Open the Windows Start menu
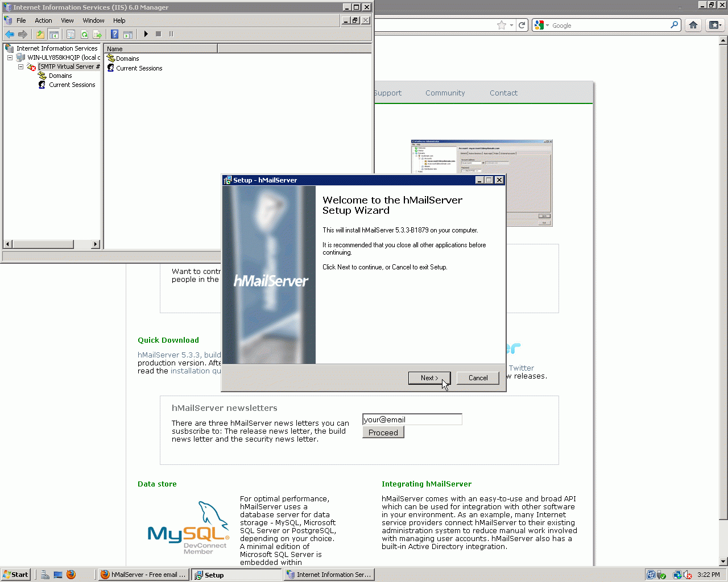 tap(15, 575)
